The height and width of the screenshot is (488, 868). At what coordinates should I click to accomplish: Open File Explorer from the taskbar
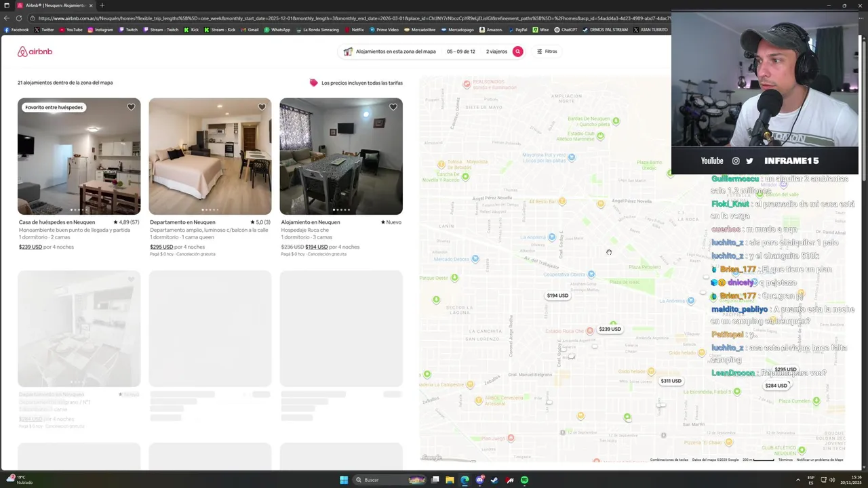tap(450, 480)
